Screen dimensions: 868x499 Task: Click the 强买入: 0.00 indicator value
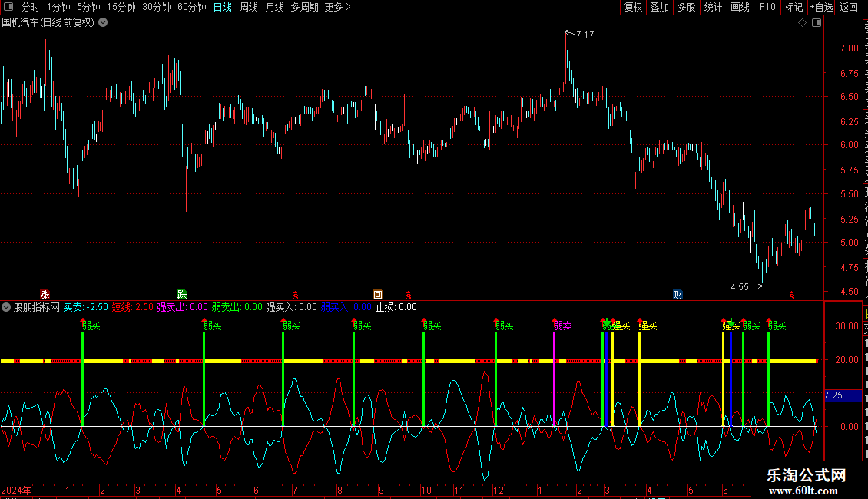tap(292, 307)
